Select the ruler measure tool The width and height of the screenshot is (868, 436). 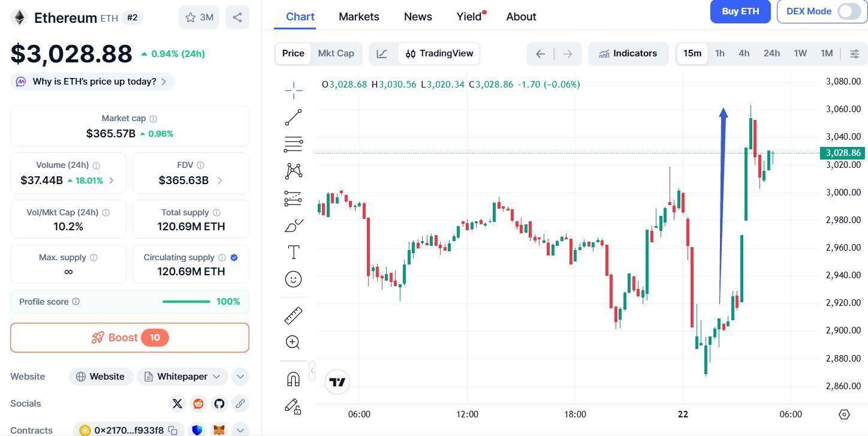(x=293, y=315)
